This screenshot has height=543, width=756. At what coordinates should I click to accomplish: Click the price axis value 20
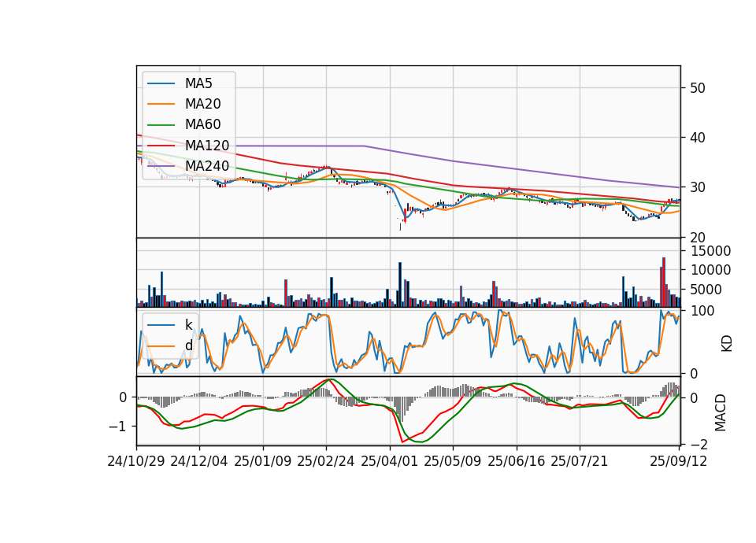pyautogui.click(x=698, y=238)
